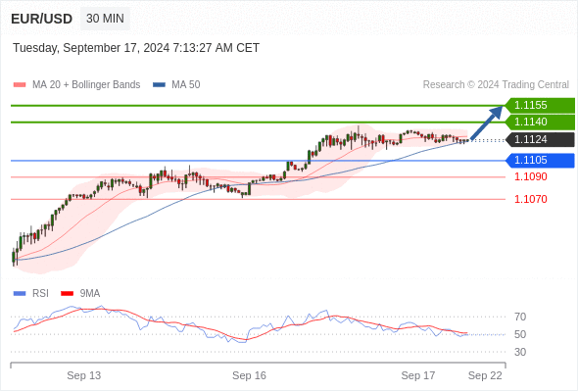The width and height of the screenshot is (578, 392).
Task: Click the 1.1155 green resistance label
Action: [x=540, y=106]
